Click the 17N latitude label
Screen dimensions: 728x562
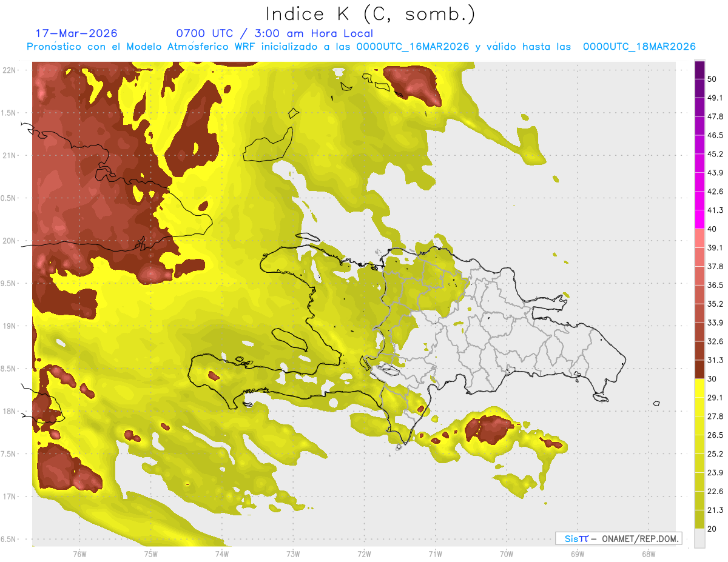tap(9, 497)
